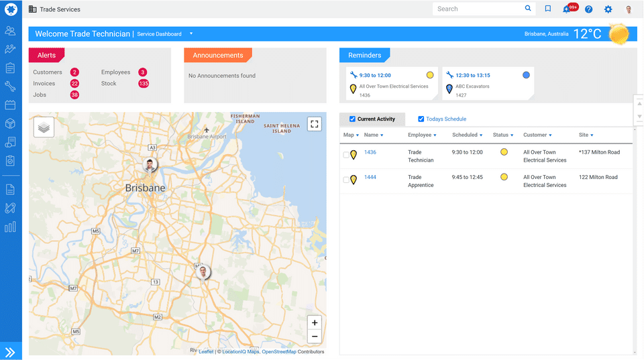644x360 pixels.
Task: Zoom in on the map with the plus button
Action: [315, 322]
